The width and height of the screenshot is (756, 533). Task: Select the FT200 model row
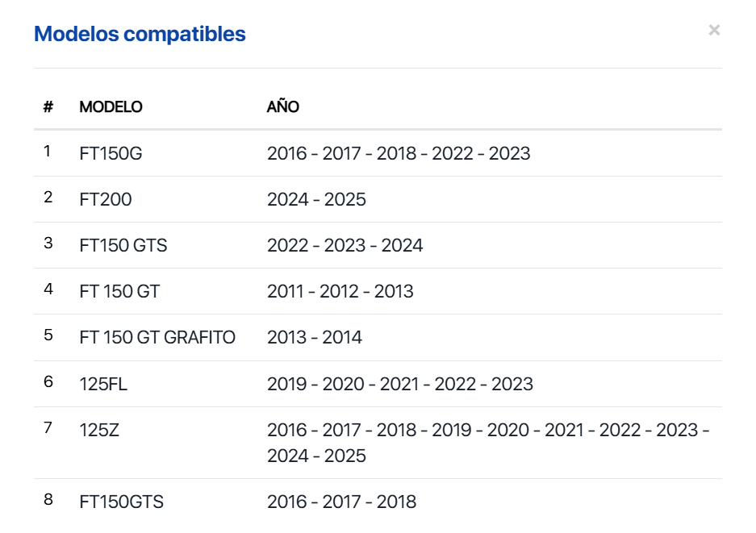pos(106,199)
